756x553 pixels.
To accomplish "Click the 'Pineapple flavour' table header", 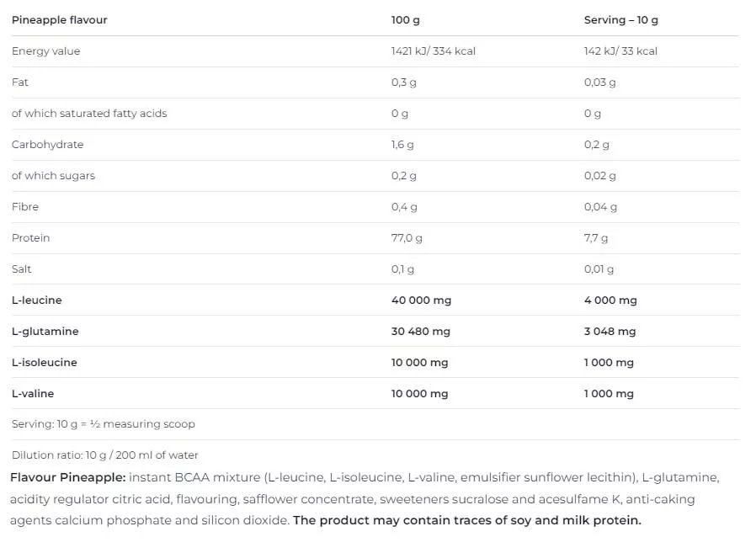I will (x=60, y=20).
